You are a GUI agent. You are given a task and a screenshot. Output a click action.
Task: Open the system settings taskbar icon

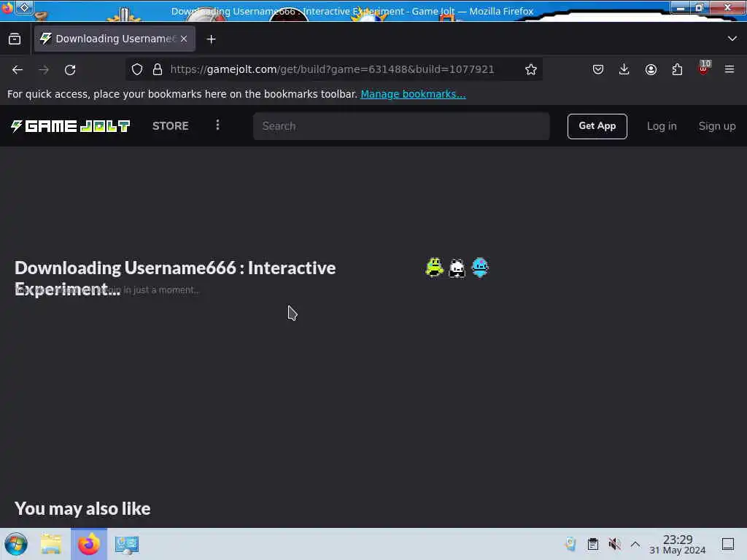[x=126, y=544]
